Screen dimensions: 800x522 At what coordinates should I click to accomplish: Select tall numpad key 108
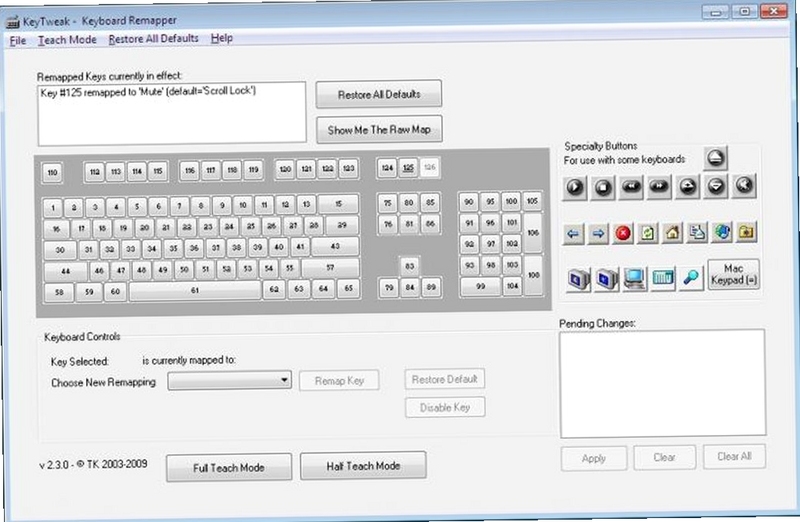click(534, 275)
